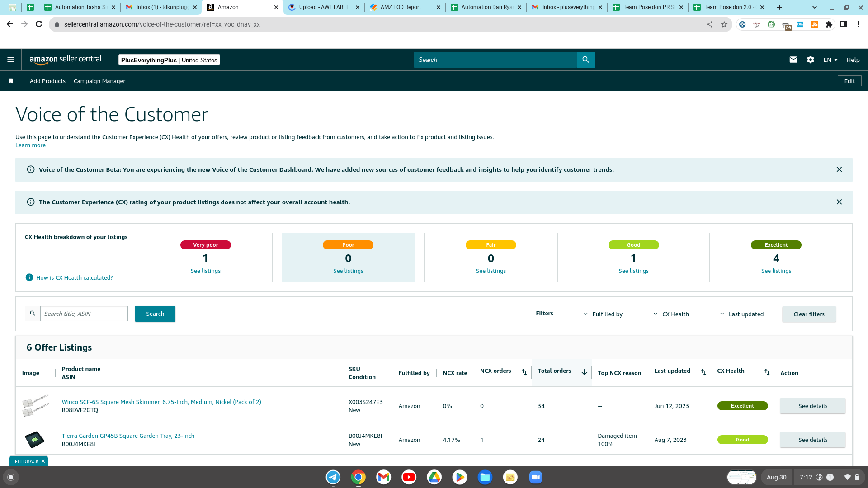Click How is CX Health calculated link

pyautogui.click(x=75, y=277)
